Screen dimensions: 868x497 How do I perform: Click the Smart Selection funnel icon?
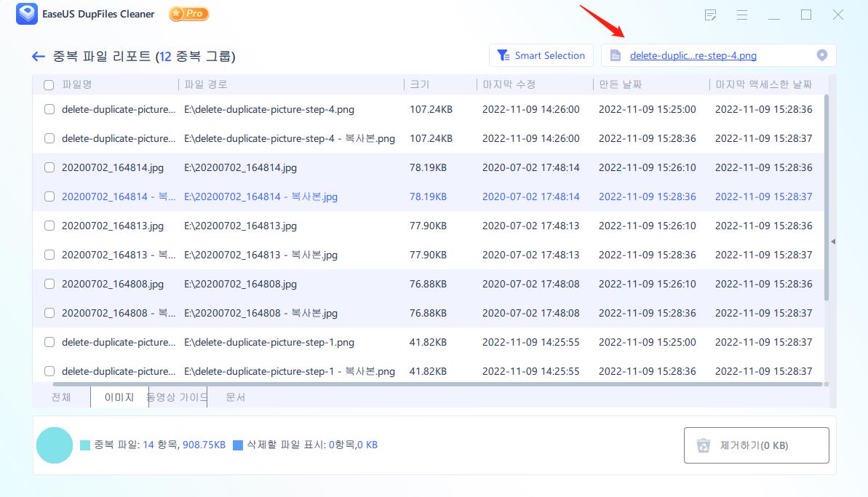502,55
